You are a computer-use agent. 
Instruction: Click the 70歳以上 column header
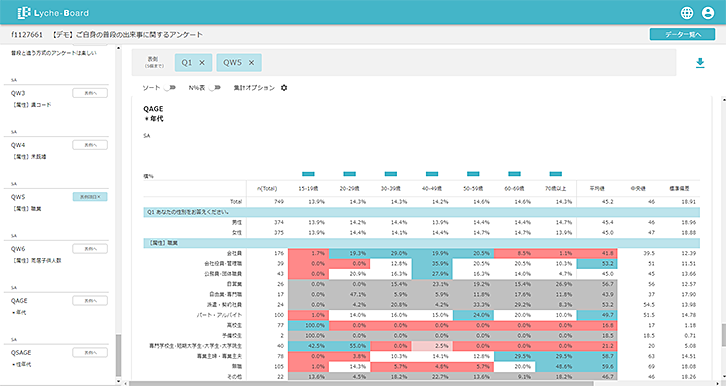coord(556,188)
